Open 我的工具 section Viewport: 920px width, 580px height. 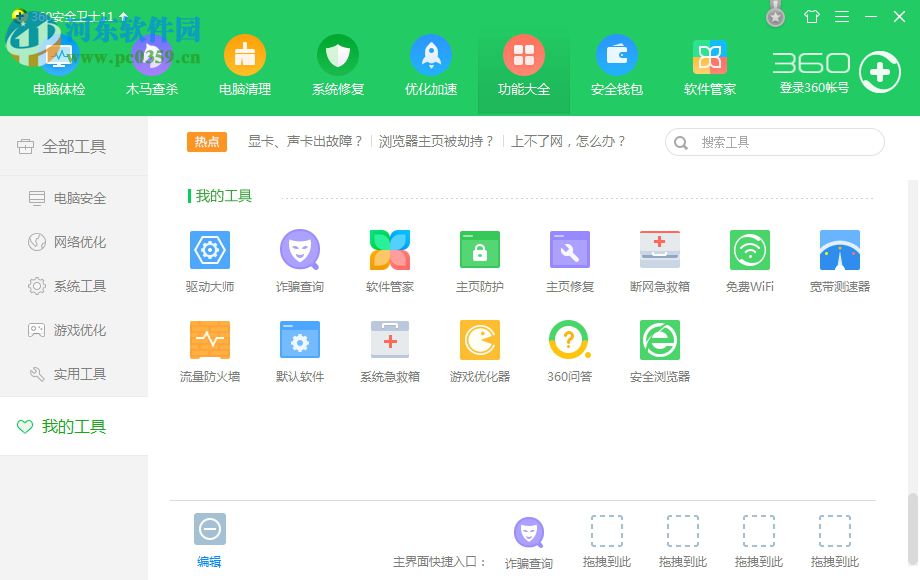coord(75,426)
